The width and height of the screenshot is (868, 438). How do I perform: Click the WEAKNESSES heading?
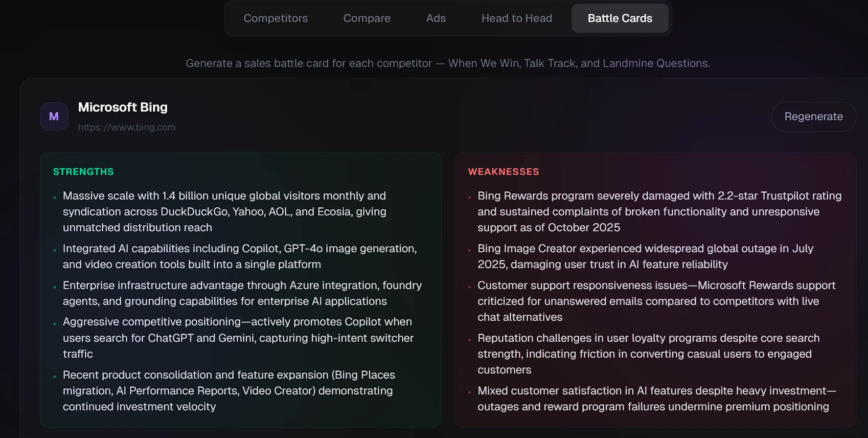(504, 172)
